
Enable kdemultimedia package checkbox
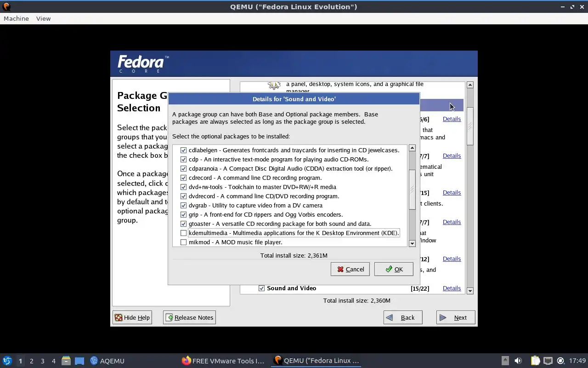[183, 233]
